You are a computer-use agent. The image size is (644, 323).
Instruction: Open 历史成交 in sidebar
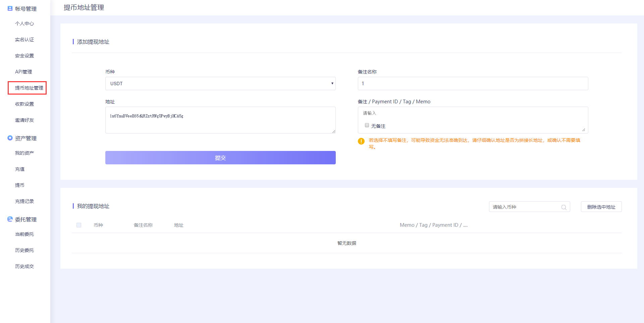24,266
